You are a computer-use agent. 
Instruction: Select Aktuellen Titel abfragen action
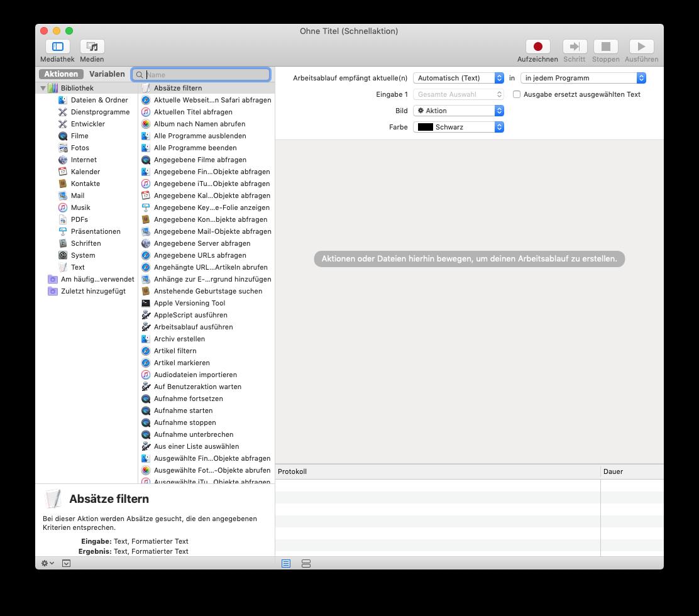(x=206, y=112)
